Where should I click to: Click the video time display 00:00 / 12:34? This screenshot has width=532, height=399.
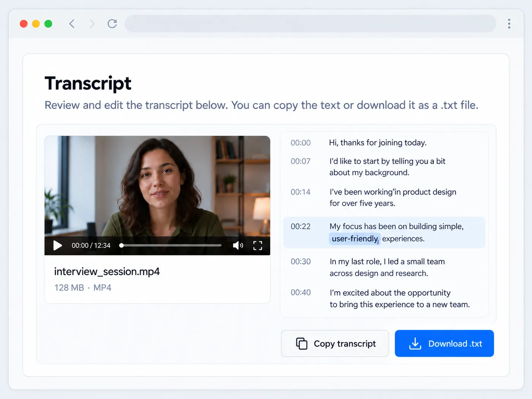click(x=91, y=245)
